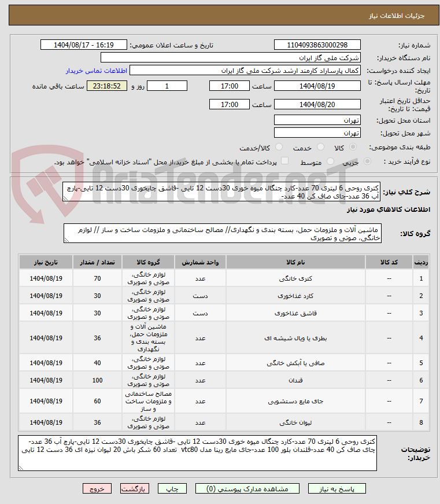Screen dimensions: 440x504
Task: Click the کتری خانگی item name
Action: pos(295,278)
